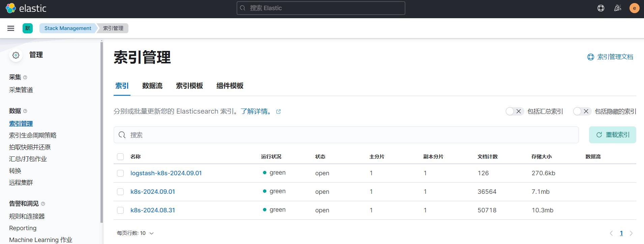Go to the next page arrow
This screenshot has width=644, height=244.
pos(631,233)
